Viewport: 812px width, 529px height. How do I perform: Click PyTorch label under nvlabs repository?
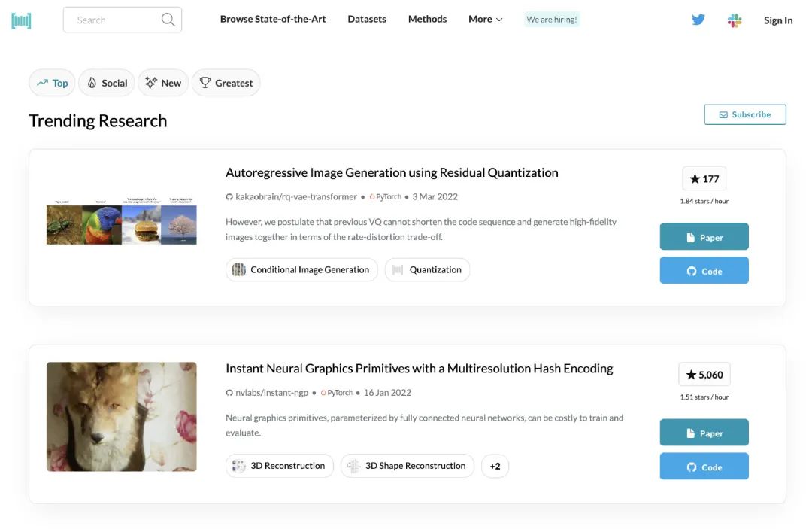[337, 393]
